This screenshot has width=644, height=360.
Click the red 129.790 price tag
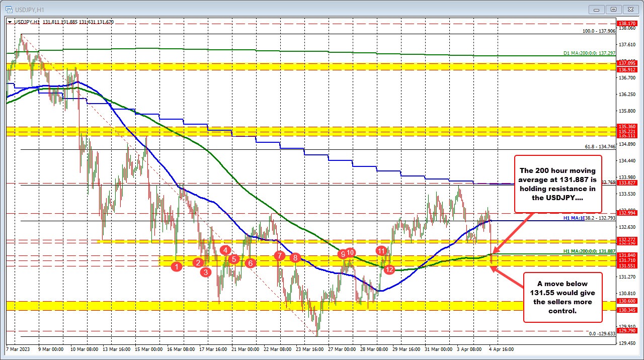click(x=628, y=330)
